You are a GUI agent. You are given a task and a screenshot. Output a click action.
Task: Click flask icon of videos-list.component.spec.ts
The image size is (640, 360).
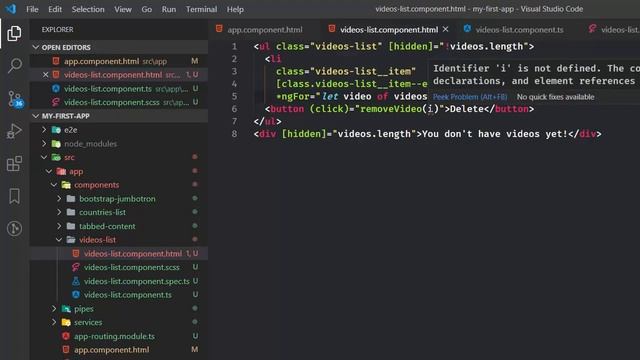(x=76, y=281)
